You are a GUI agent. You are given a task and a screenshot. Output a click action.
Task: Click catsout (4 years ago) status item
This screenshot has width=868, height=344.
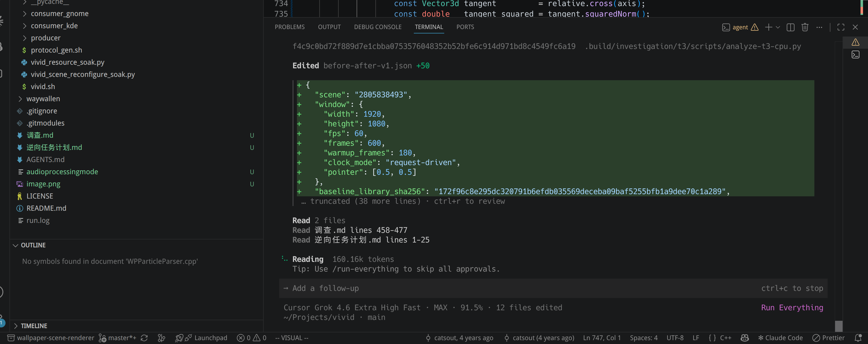[539, 338]
